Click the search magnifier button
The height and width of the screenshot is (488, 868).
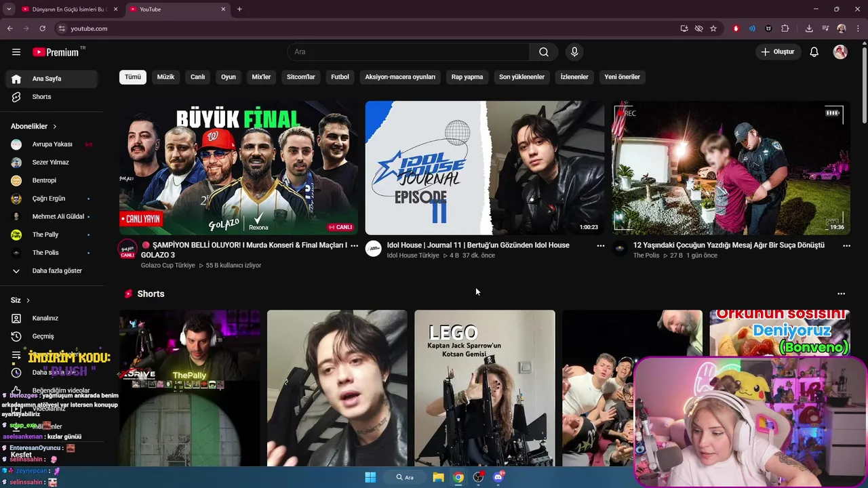[x=544, y=52]
